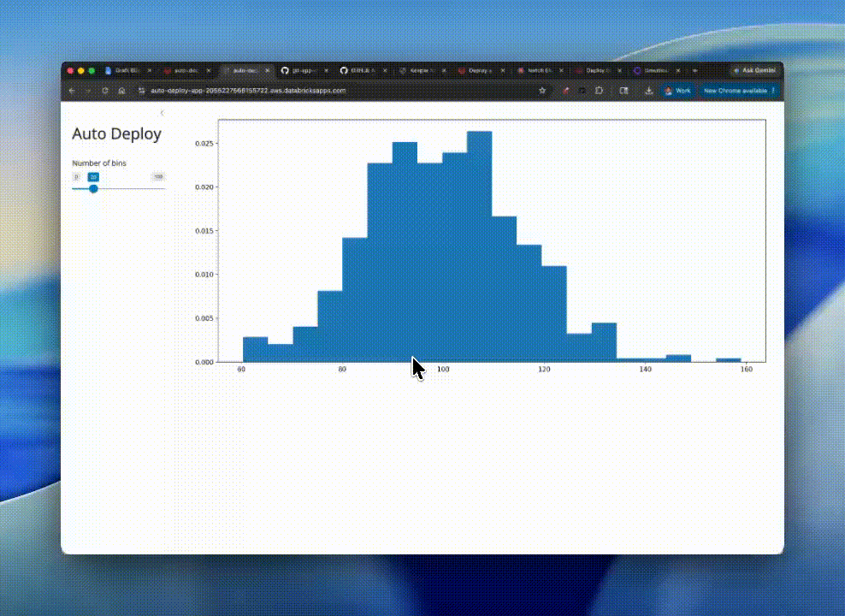Click the browser forward arrow
This screenshot has width=845, height=616.
[88, 91]
